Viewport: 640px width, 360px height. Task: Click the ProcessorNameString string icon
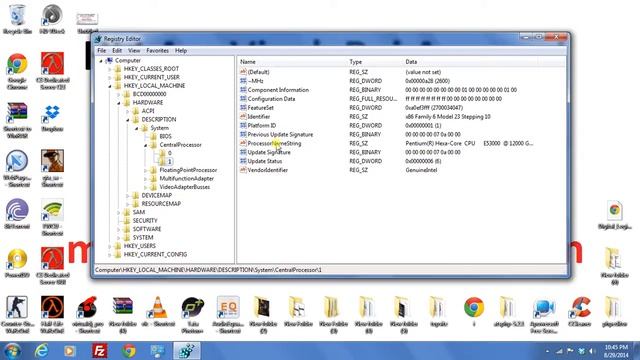coord(243,143)
